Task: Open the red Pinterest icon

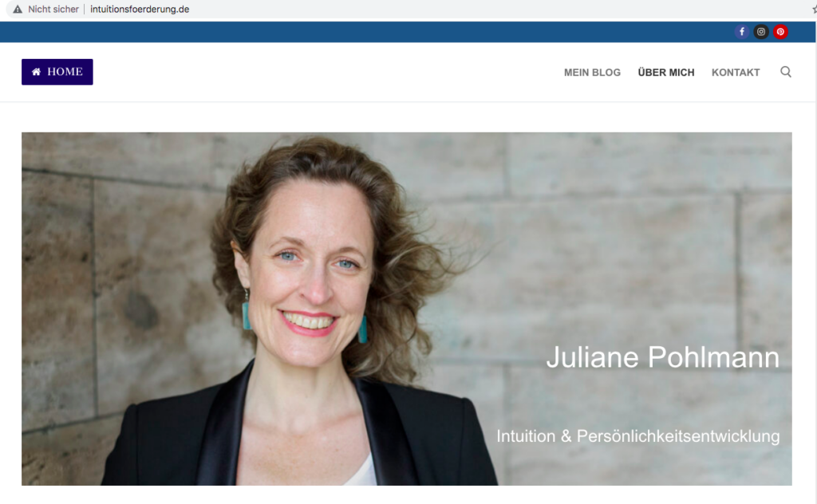Action: point(780,32)
